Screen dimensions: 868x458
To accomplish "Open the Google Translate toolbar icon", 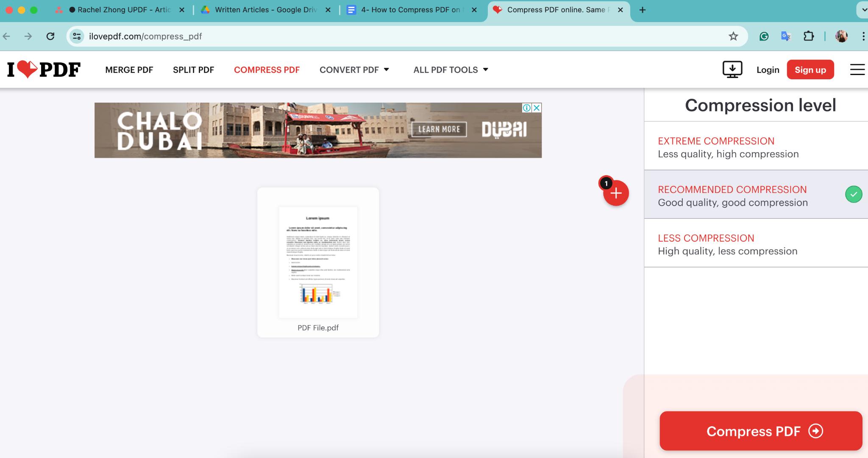I will pyautogui.click(x=787, y=36).
